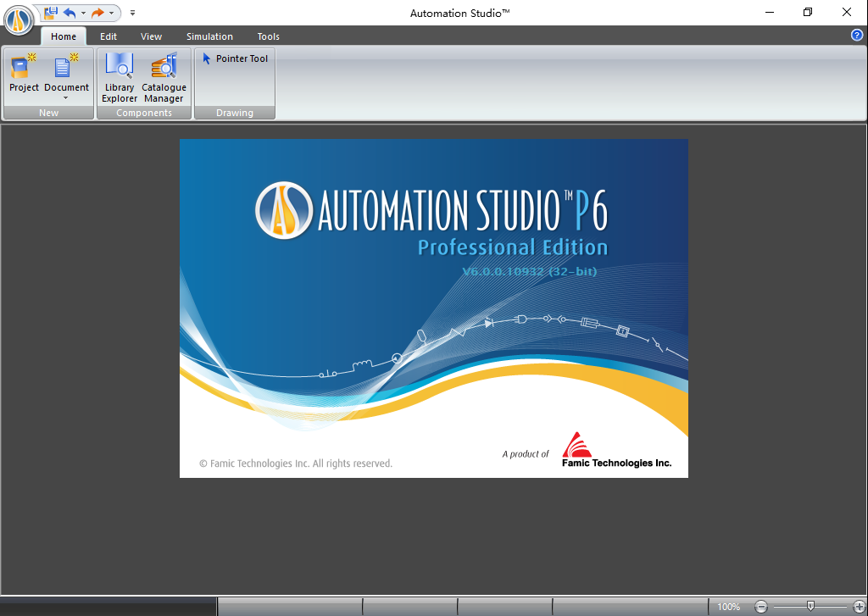Open the Tools tab
Viewport: 868px width, 616px height.
(x=268, y=36)
